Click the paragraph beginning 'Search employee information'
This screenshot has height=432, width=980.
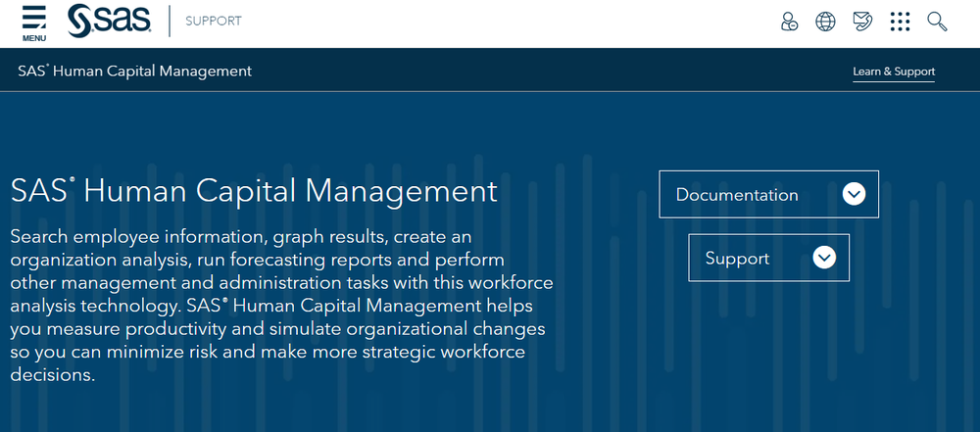(x=282, y=306)
